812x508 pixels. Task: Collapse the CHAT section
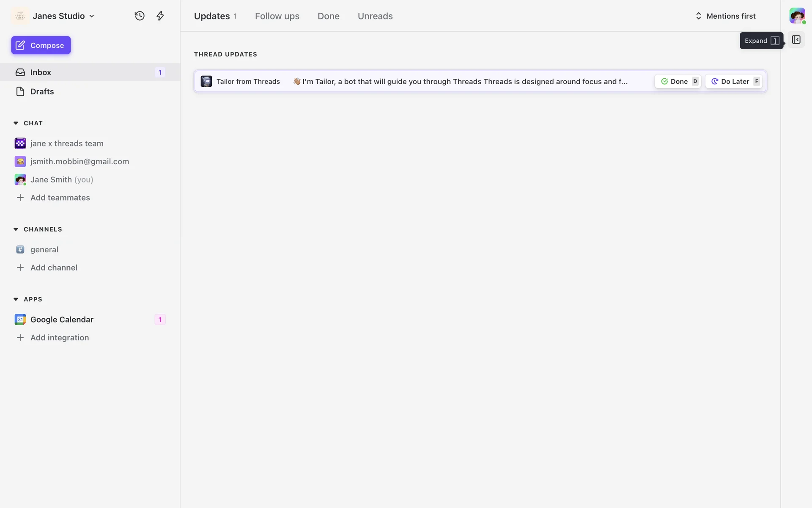click(x=16, y=123)
